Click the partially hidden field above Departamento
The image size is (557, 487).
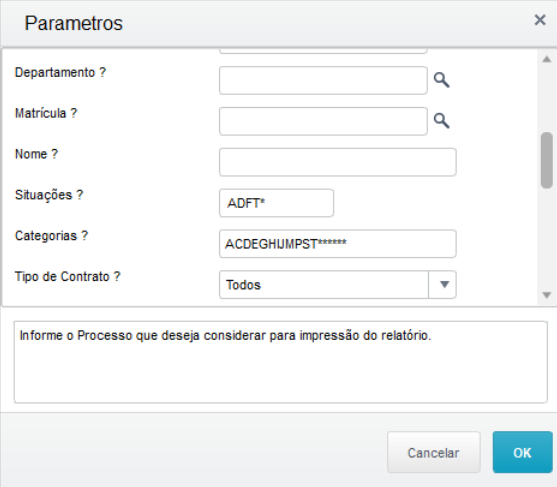pyautogui.click(x=323, y=51)
